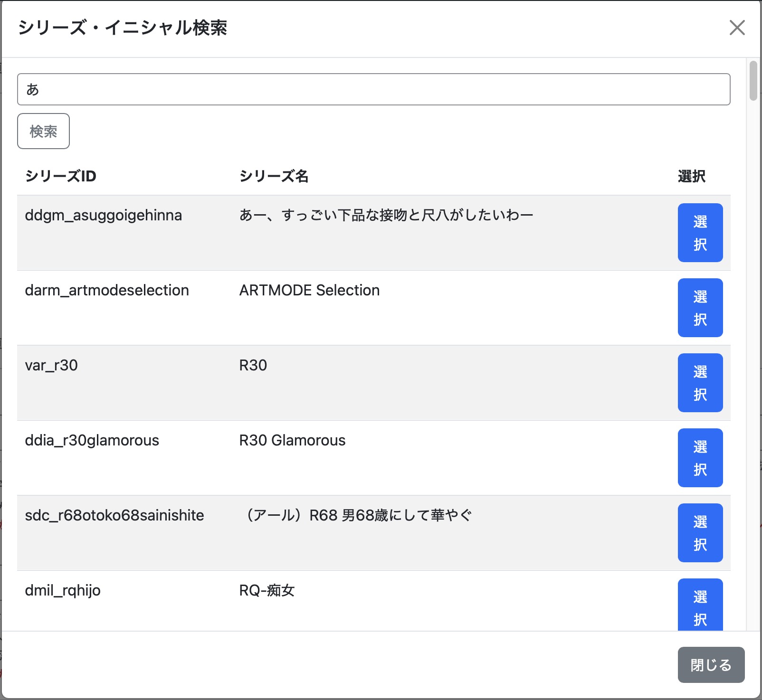This screenshot has width=762, height=700.
Task: Click series name あー、すっごい下品な接吻と尺八がしたいわー
Action: point(386,215)
